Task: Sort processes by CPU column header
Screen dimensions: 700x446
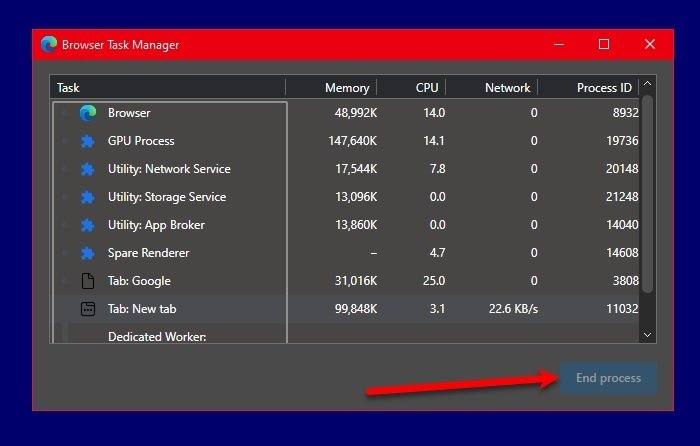Action: tap(426, 88)
